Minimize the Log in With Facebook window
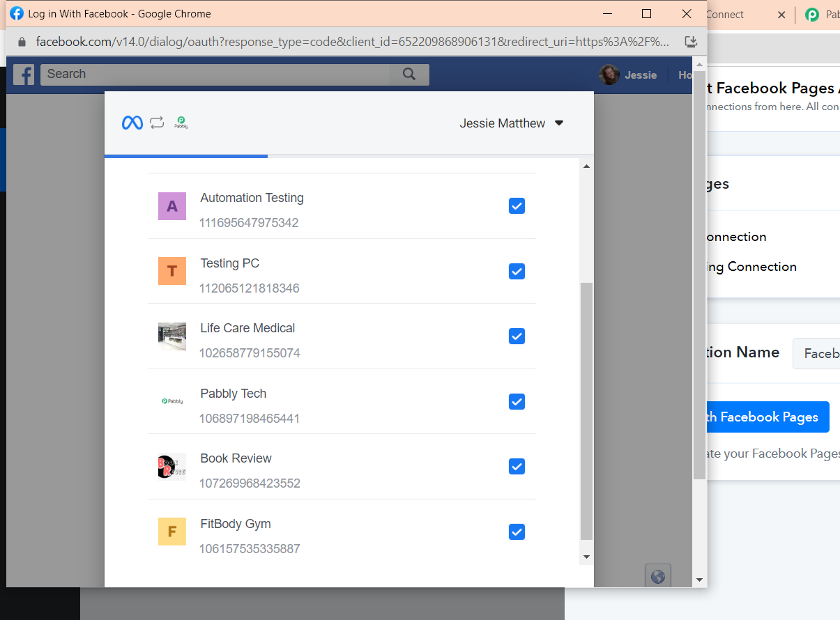This screenshot has height=620, width=840. pos(608,14)
